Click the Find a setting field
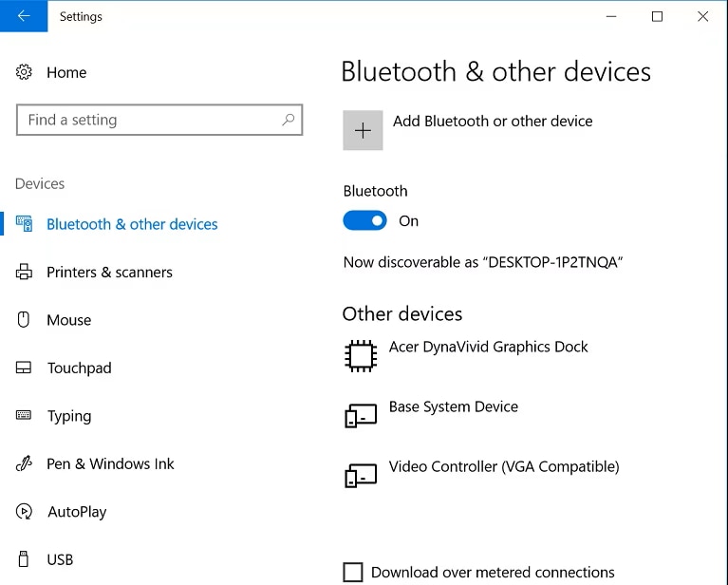Image resolution: width=728 pixels, height=585 pixels. [159, 120]
